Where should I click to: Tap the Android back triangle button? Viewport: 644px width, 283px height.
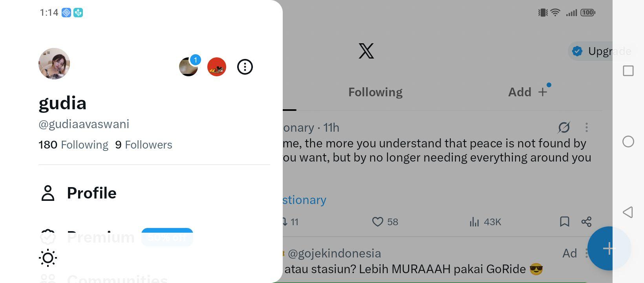click(x=628, y=212)
